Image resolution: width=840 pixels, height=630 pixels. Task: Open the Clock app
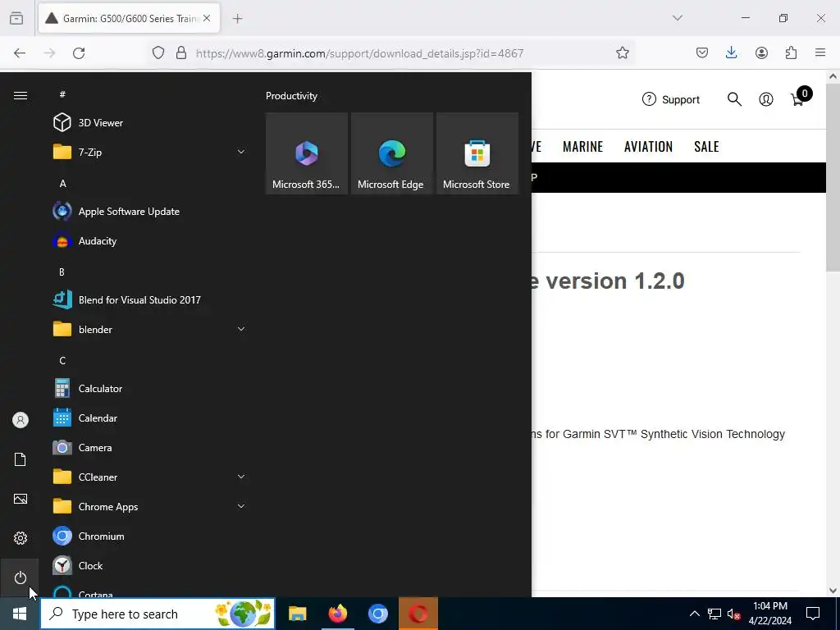(150, 565)
